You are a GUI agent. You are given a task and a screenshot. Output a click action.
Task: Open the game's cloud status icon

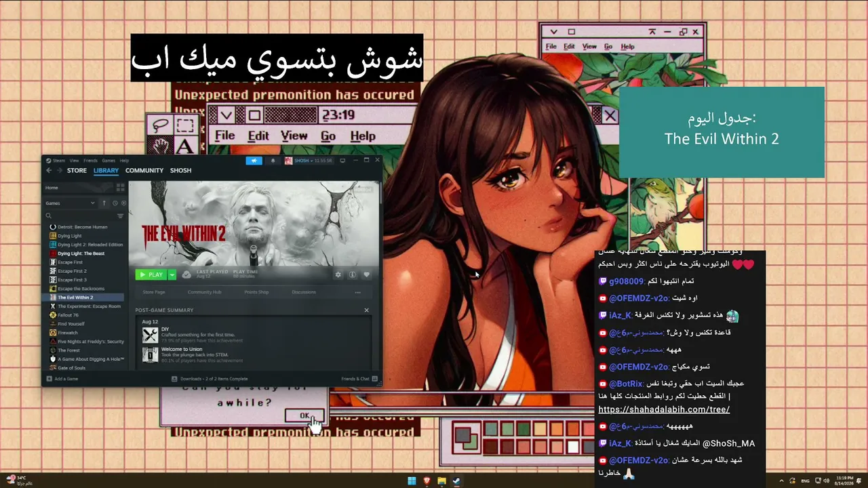[x=186, y=274]
